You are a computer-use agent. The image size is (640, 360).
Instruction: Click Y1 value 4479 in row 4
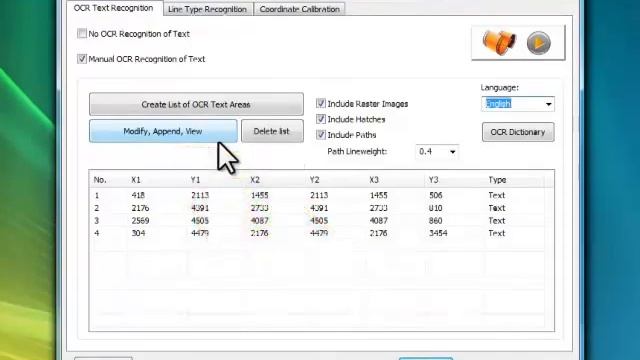click(200, 233)
